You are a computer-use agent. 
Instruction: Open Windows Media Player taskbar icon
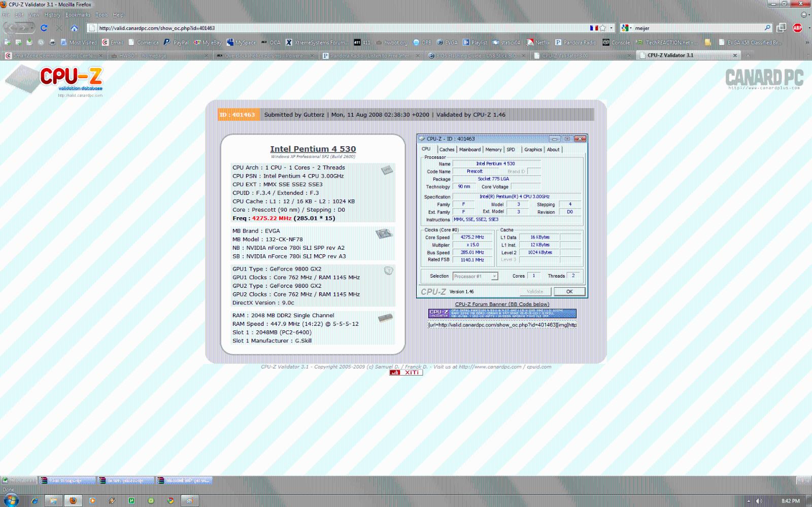pos(92,500)
